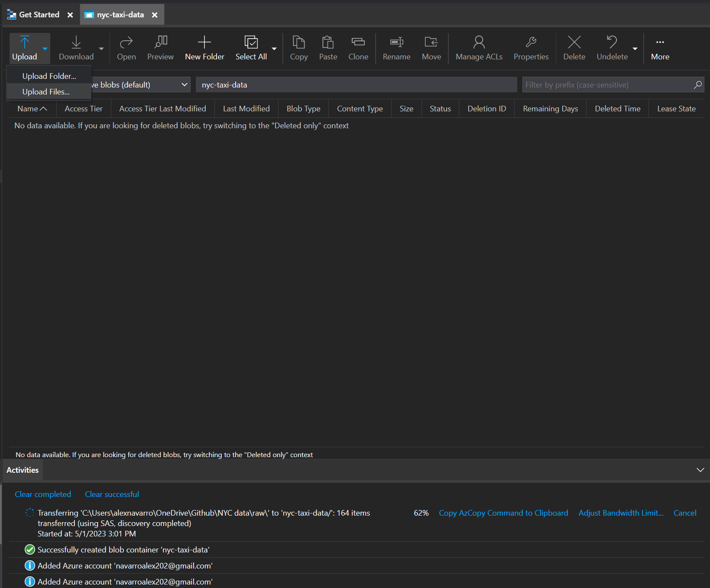The image size is (710, 588).
Task: Close the Get Started tab
Action: tap(70, 15)
